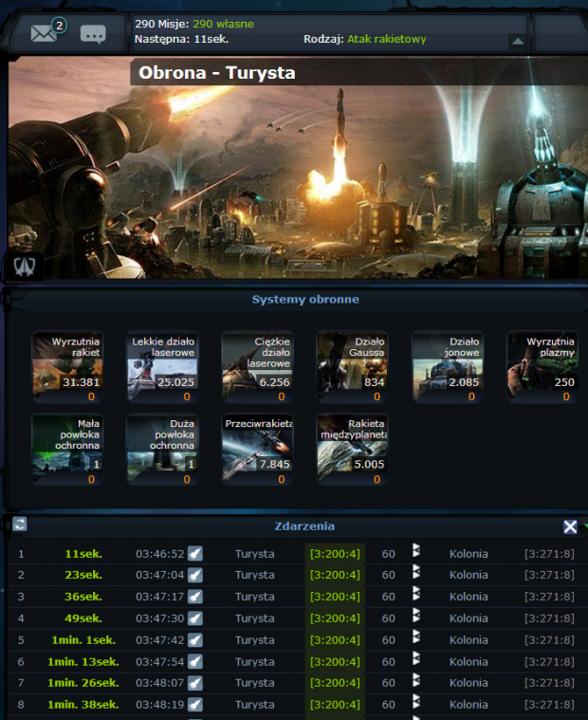Open destination coordinates [3:271:8] in row 1
The height and width of the screenshot is (720, 588).
pos(549,554)
